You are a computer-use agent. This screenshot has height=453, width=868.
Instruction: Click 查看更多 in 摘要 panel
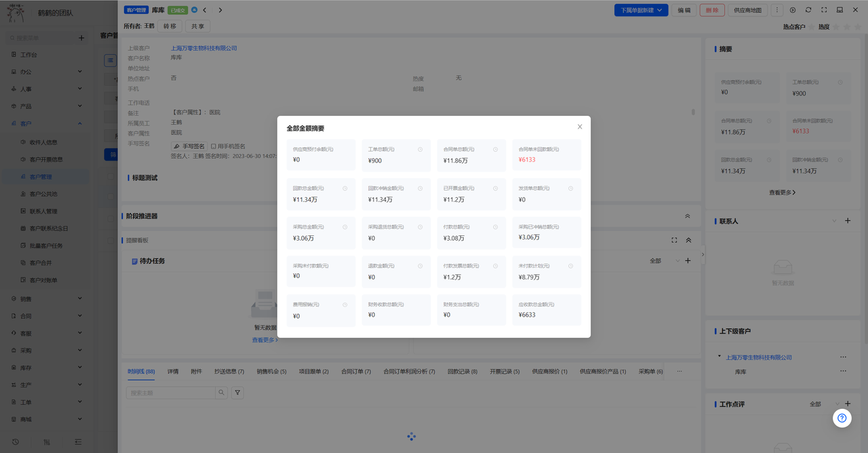pos(783,193)
